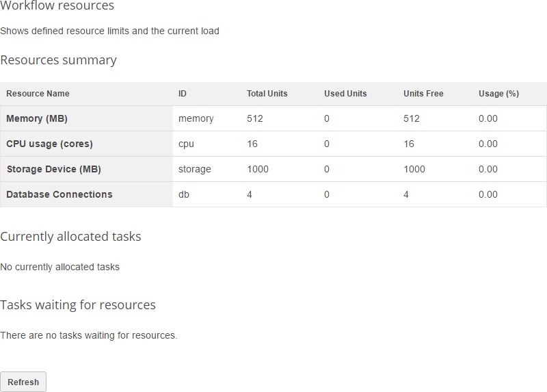Click the Usage (%) column header

(498, 94)
